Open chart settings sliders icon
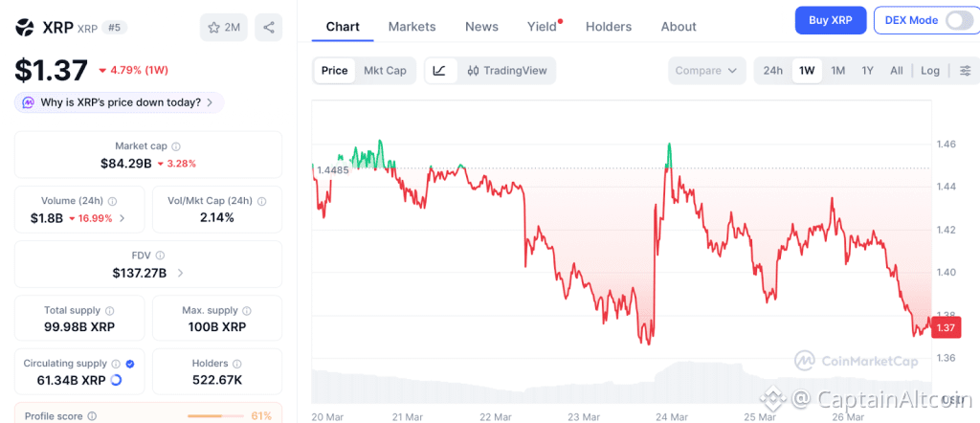This screenshot has height=423, width=980. (x=965, y=70)
